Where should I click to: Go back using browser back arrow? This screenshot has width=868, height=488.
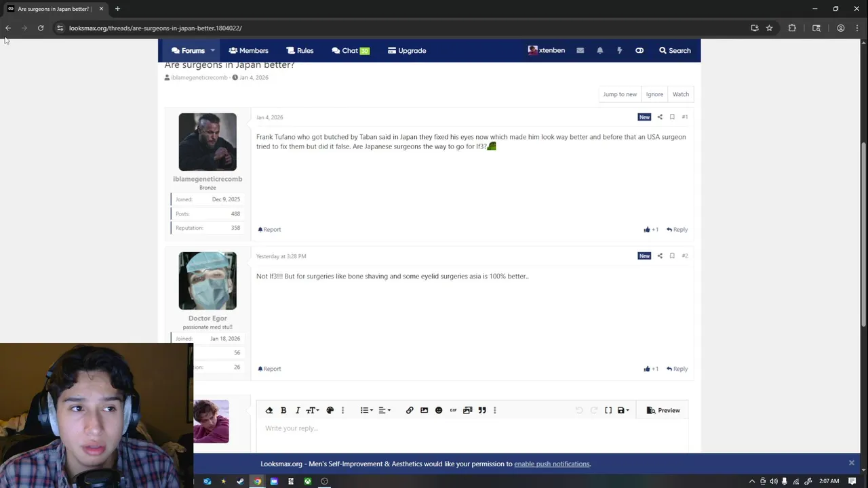pos(8,28)
